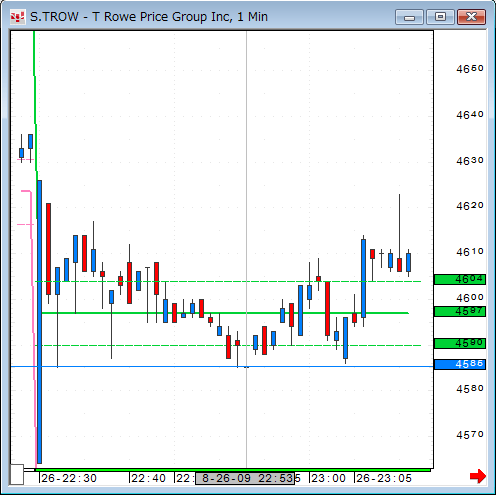Click the 4580 price axis value
Screen dimensions: 496x495
point(470,389)
